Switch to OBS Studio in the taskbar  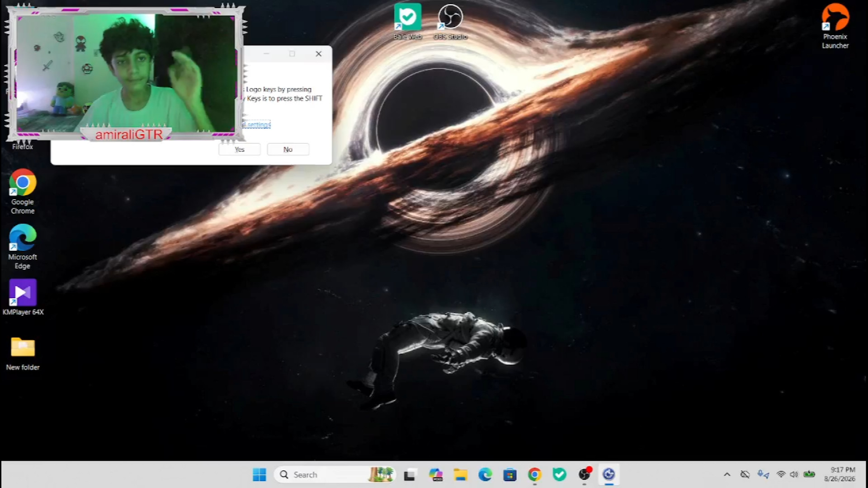[x=585, y=474]
